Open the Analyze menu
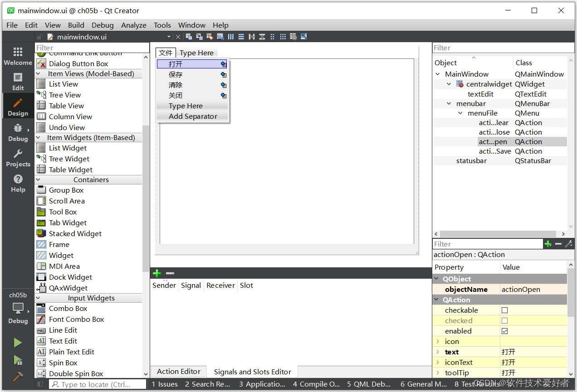Image resolution: width=577 pixels, height=392 pixels. tap(134, 25)
